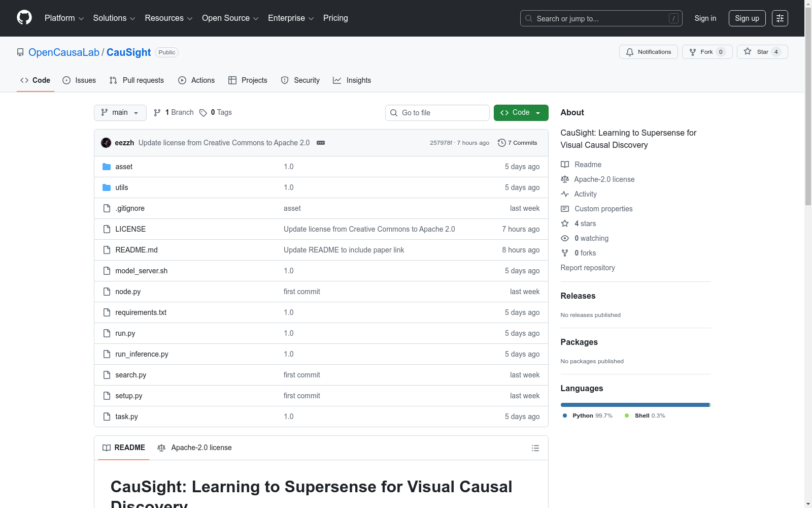Switch to the Pull requests tab
The image size is (812, 508).
tap(137, 80)
